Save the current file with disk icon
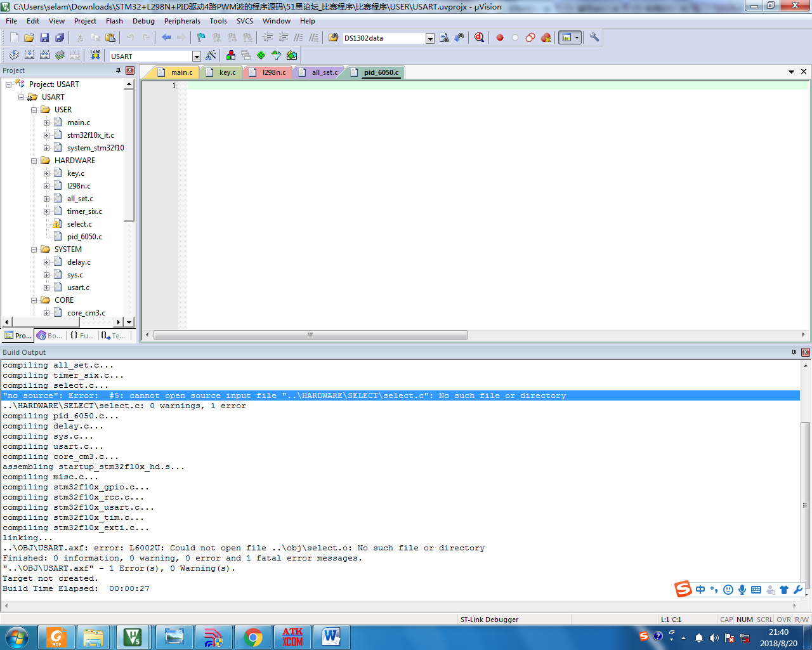The height and width of the screenshot is (650, 812). 44,38
